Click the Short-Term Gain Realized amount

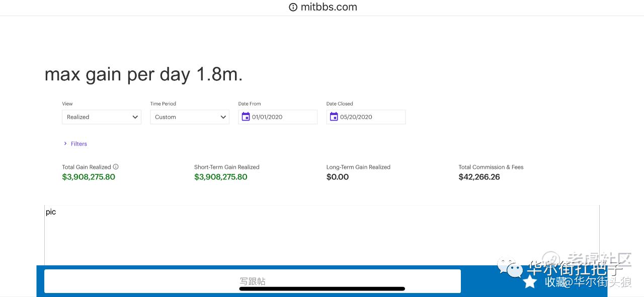221,177
